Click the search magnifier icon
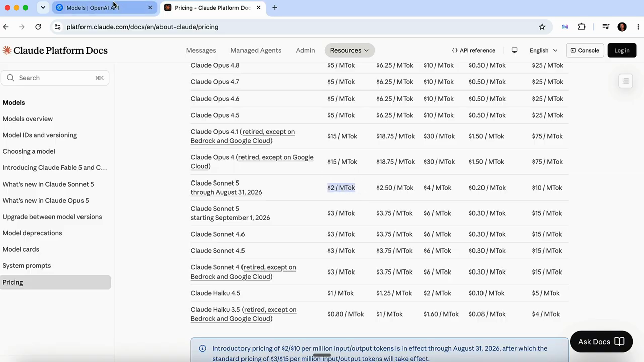This screenshot has width=644, height=362. click(x=11, y=78)
